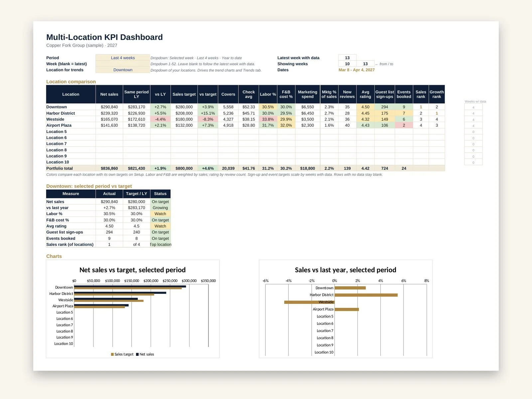Select the Check avg column header
Image resolution: width=532 pixels, height=399 pixels.
[248, 94]
